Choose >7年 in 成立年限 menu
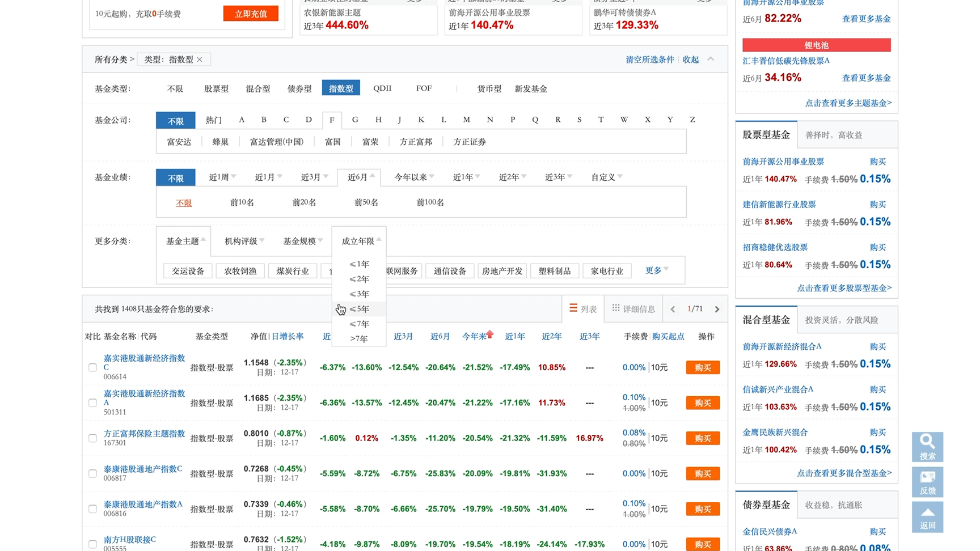980x551 pixels. click(359, 339)
